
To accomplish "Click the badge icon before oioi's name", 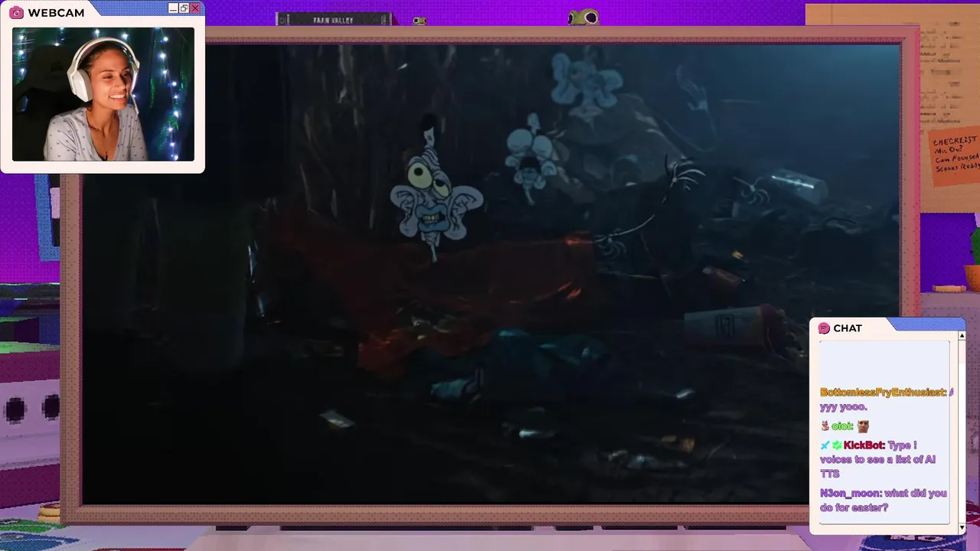I will pos(825,426).
